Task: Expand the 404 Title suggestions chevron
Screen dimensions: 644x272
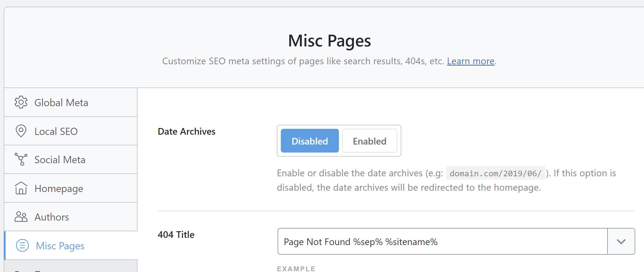Action: [621, 241]
